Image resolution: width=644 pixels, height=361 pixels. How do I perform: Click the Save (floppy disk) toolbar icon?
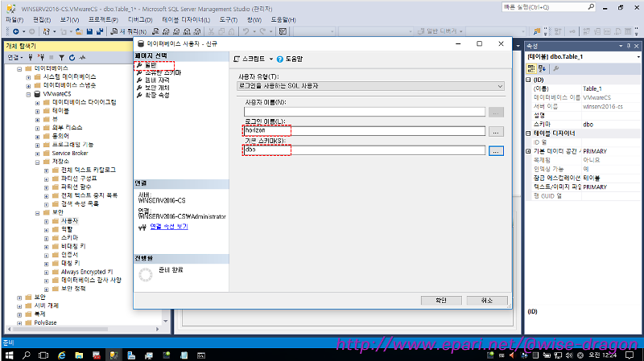click(x=89, y=31)
